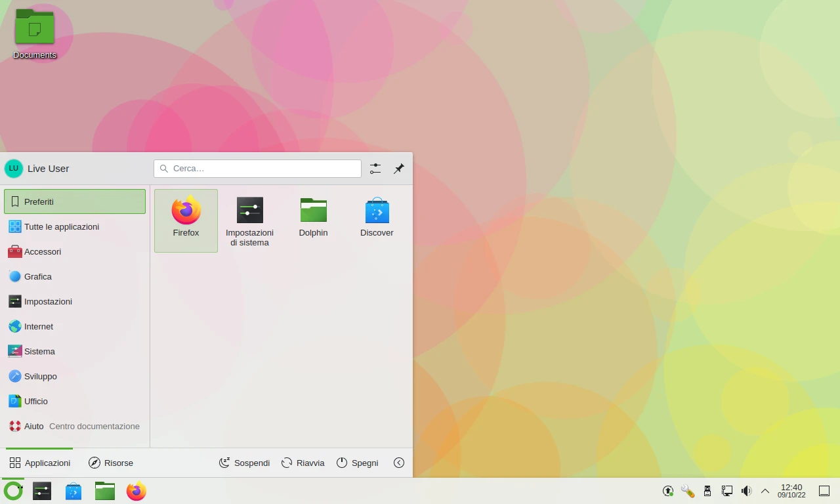This screenshot has width=840, height=504.
Task: Open Impostazioni di sistema from favorites
Action: [249, 220]
